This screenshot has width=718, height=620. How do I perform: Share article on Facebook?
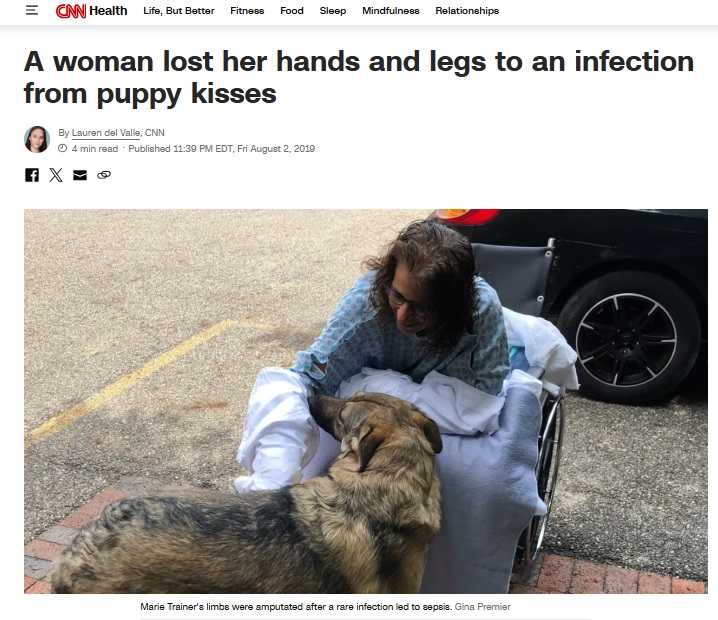(32, 175)
